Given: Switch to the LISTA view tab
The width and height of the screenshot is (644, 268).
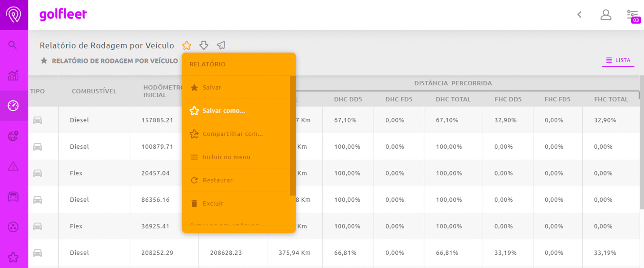Looking at the screenshot, I should [618, 60].
